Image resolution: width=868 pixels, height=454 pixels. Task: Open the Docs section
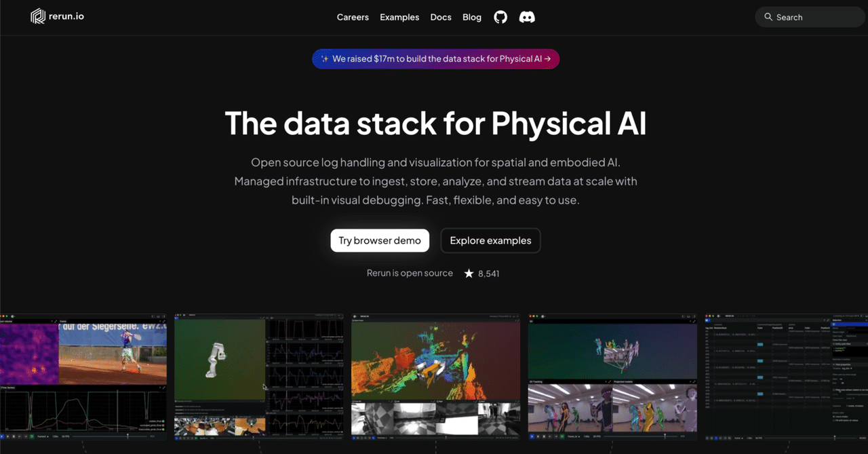pos(441,17)
